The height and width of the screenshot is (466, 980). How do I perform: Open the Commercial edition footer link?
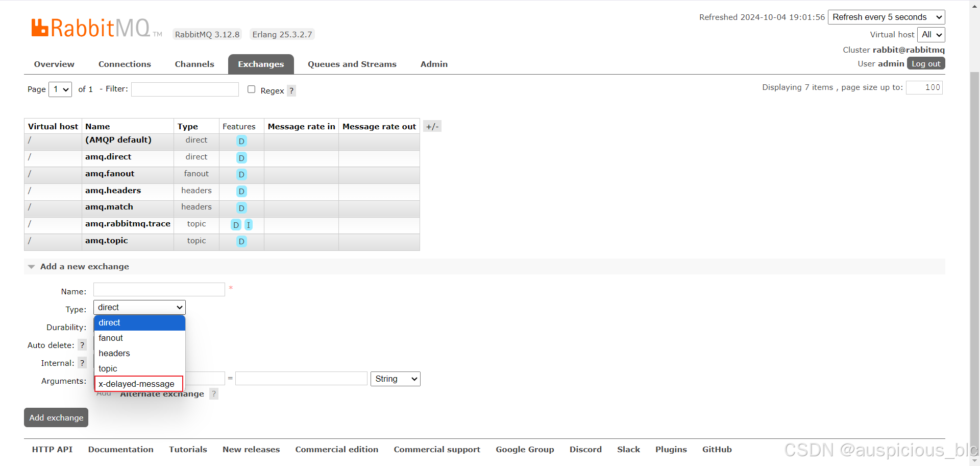click(x=337, y=449)
